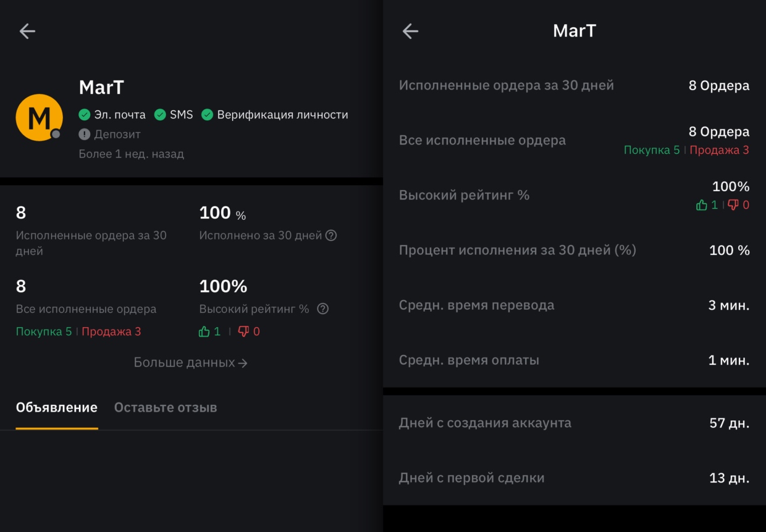Open help icon for 30-day completion rate
Viewport: 766px width, 532px height.
point(331,235)
